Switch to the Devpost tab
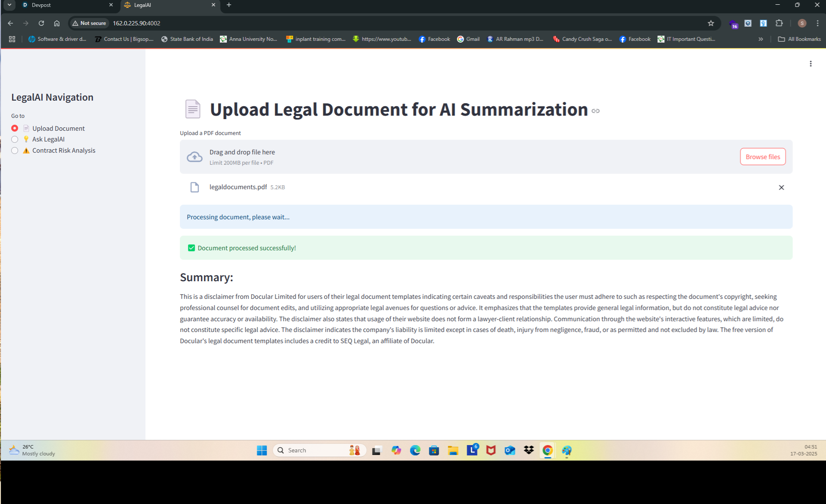 65,5
